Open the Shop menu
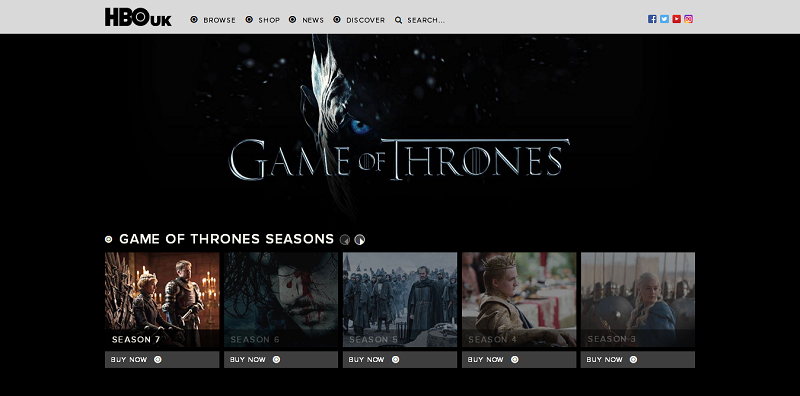Image resolution: width=800 pixels, height=396 pixels. [269, 20]
